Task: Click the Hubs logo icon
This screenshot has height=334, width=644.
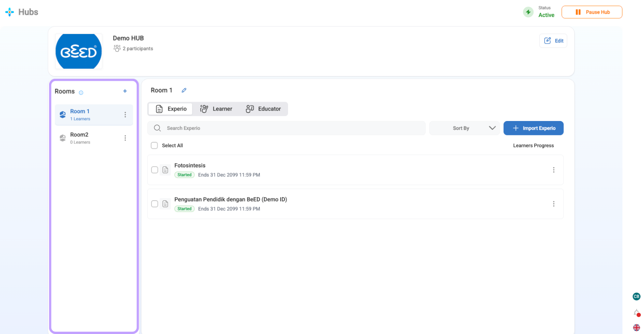Action: pyautogui.click(x=10, y=12)
